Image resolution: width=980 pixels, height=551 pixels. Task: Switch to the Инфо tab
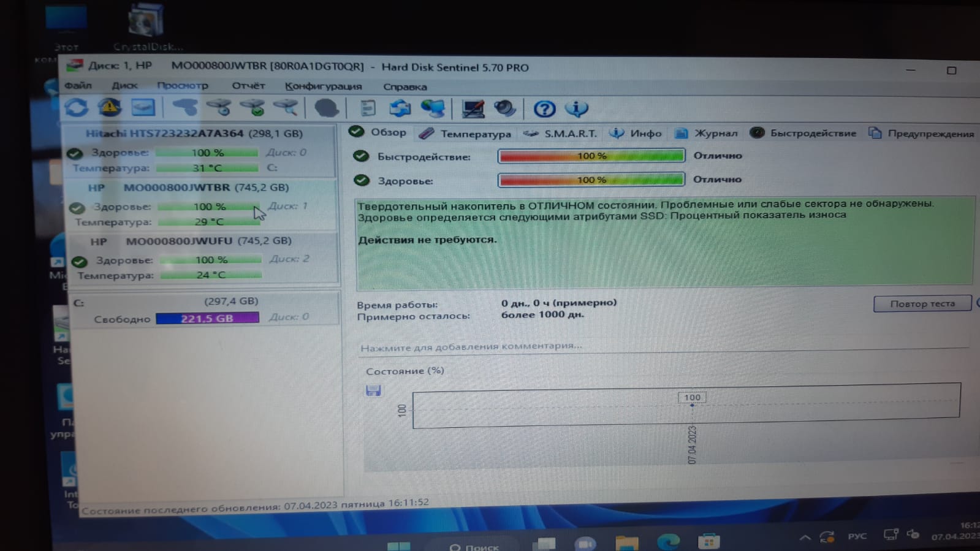click(x=635, y=133)
